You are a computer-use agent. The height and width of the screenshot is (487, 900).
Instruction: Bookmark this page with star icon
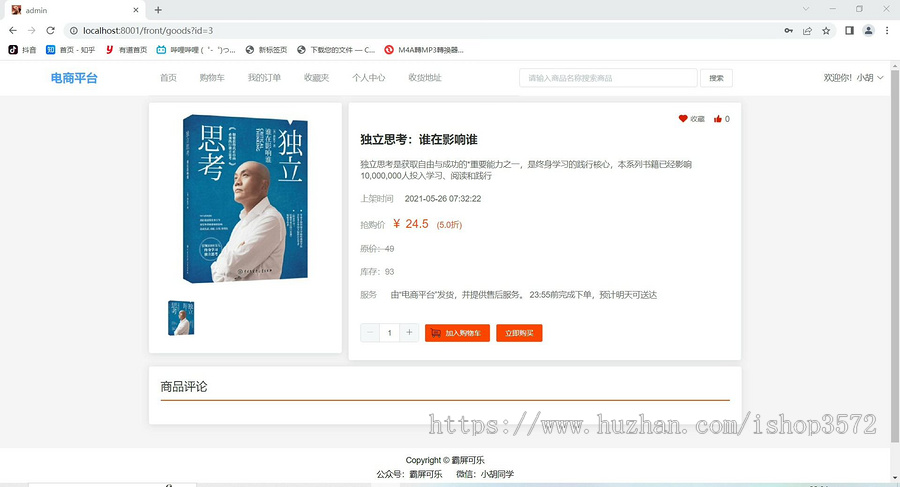pyautogui.click(x=826, y=30)
